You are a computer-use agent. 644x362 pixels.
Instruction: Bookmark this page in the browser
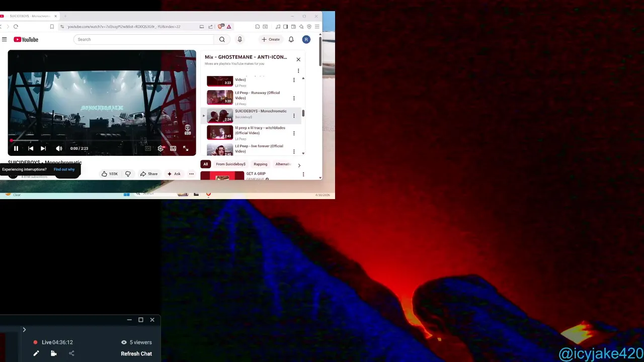[x=52, y=27]
